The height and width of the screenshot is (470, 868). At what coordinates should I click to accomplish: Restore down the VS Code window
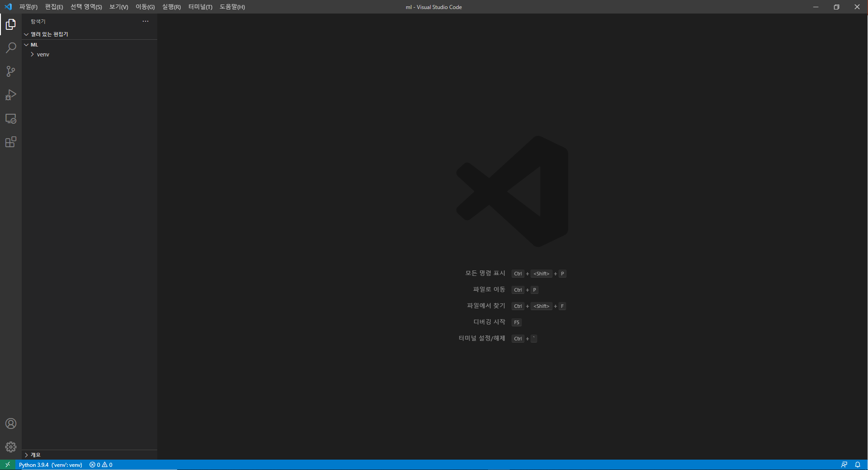836,7
